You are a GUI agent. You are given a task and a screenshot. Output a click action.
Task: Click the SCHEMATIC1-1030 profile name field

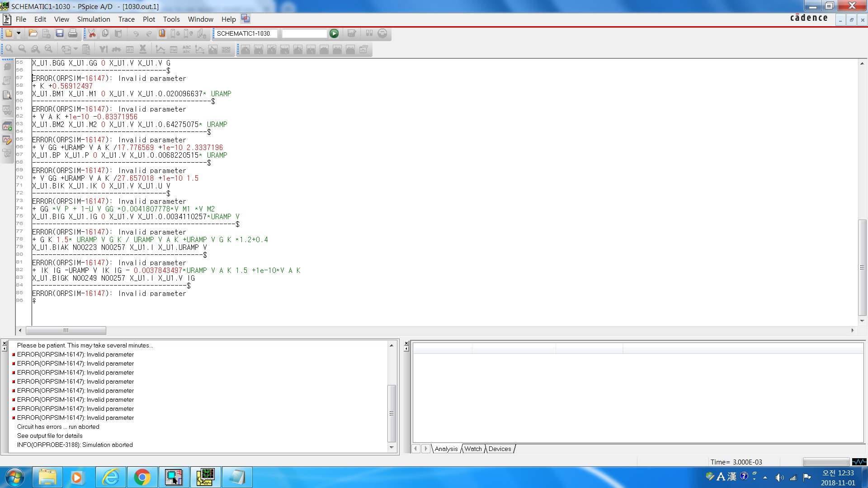tap(246, 33)
